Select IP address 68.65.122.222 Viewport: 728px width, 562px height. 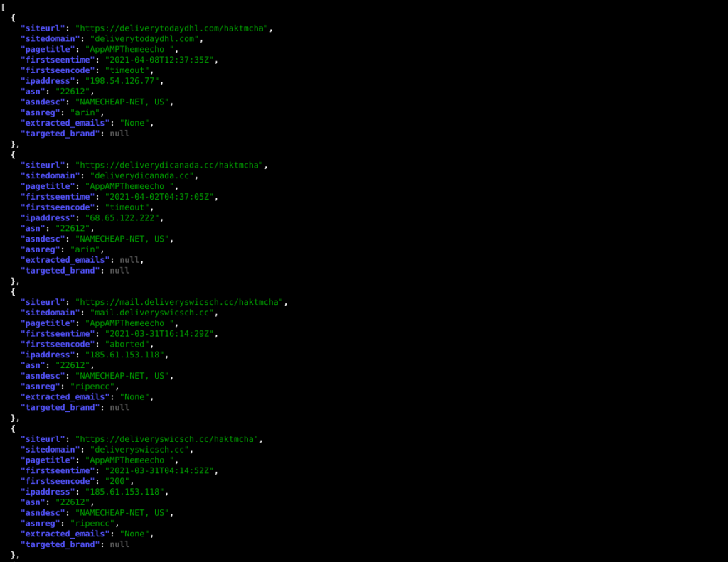point(122,217)
